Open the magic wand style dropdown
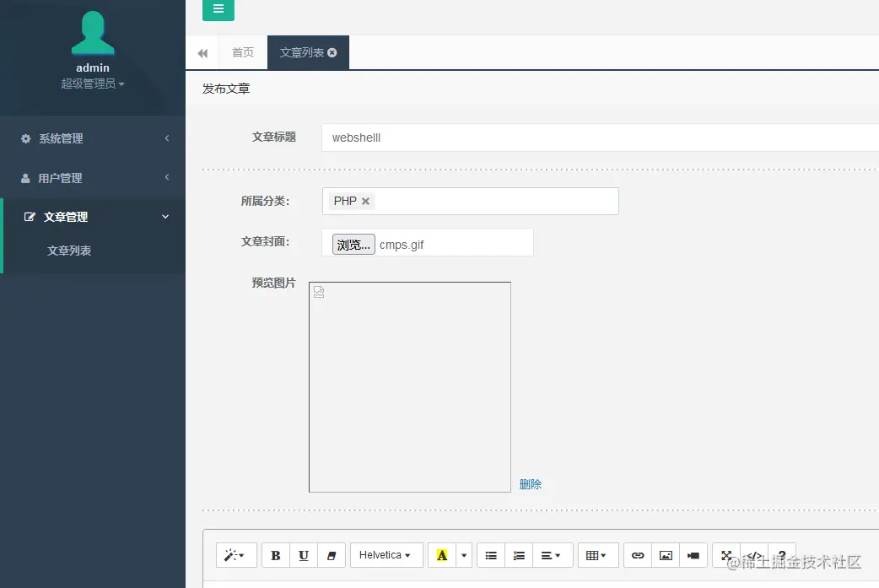The image size is (879, 588). coord(236,555)
